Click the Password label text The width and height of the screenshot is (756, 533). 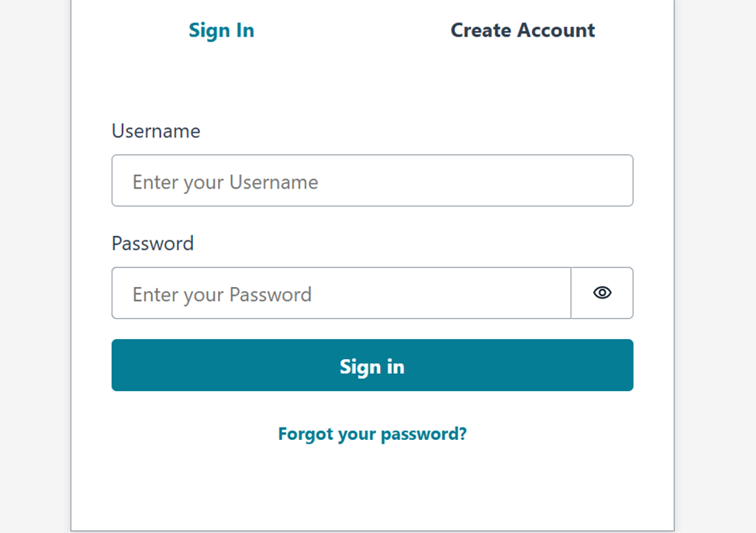point(153,243)
